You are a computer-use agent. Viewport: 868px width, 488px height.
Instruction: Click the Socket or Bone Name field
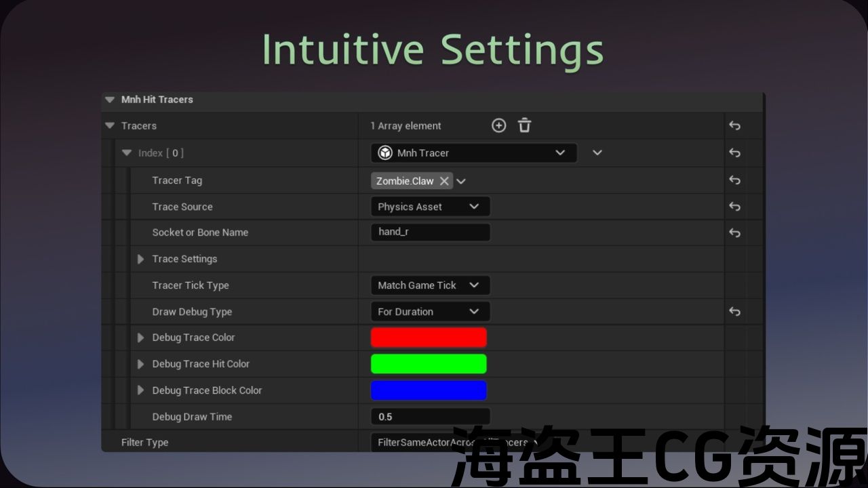coord(430,232)
